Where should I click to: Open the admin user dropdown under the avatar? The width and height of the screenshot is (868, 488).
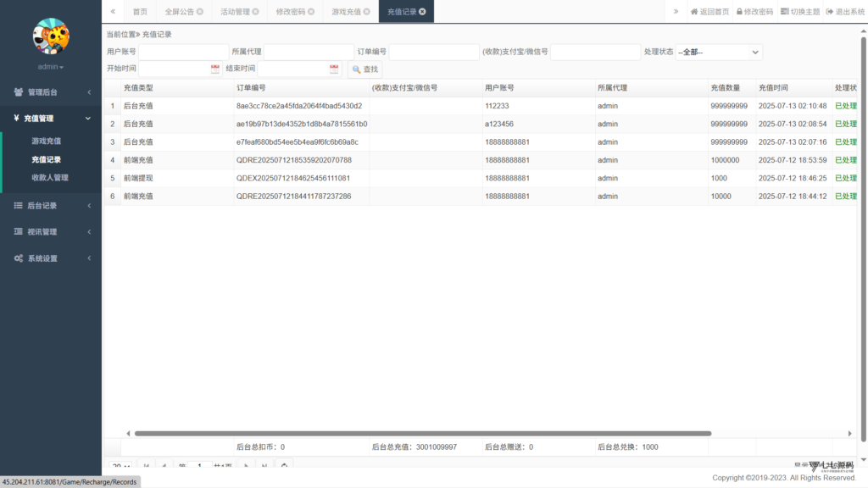tap(50, 67)
